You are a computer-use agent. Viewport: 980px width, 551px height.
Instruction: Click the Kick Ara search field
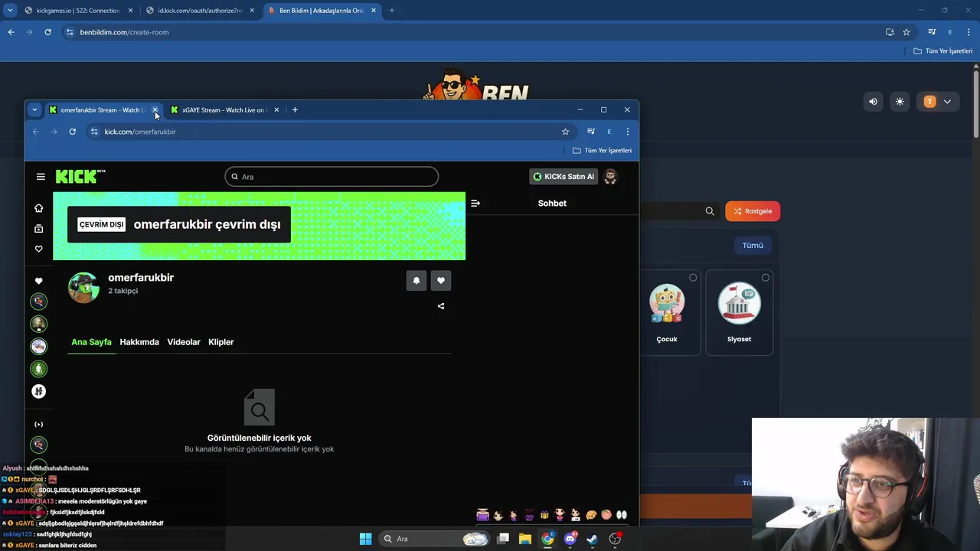point(332,177)
